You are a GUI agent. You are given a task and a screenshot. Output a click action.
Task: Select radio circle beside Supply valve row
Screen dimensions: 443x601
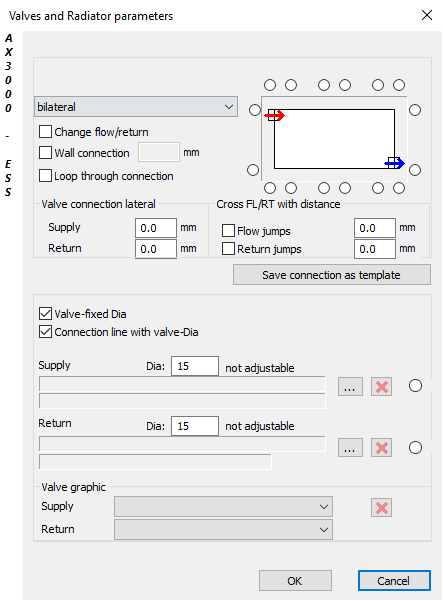(x=415, y=386)
